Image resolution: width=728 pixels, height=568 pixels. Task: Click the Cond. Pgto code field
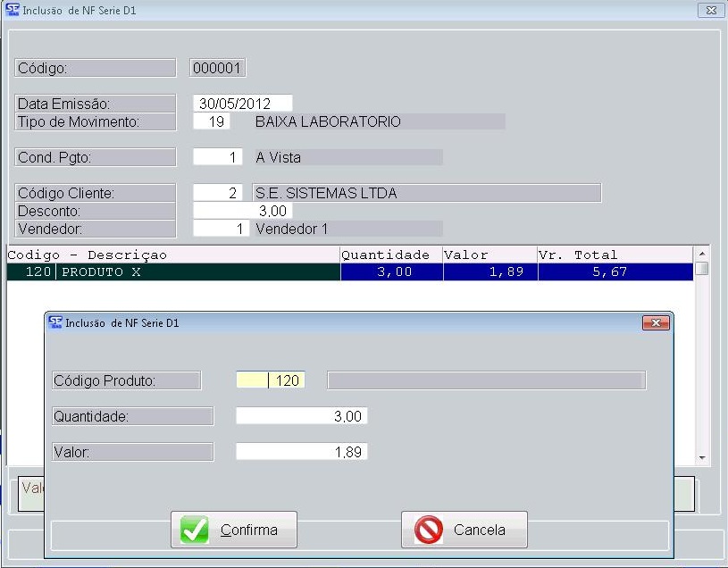click(217, 157)
